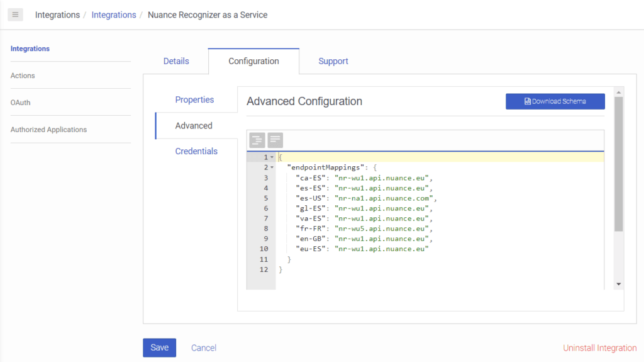Go to Integrations in the sidebar
This screenshot has height=362, width=644.
coord(30,48)
